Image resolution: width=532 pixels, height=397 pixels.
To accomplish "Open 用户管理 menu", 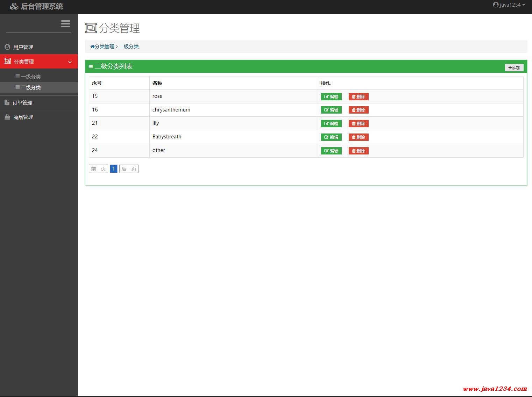I will click(x=39, y=47).
